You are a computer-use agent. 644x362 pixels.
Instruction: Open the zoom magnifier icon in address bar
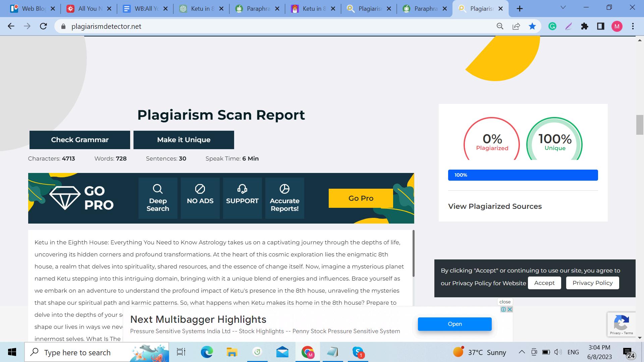[x=500, y=26]
